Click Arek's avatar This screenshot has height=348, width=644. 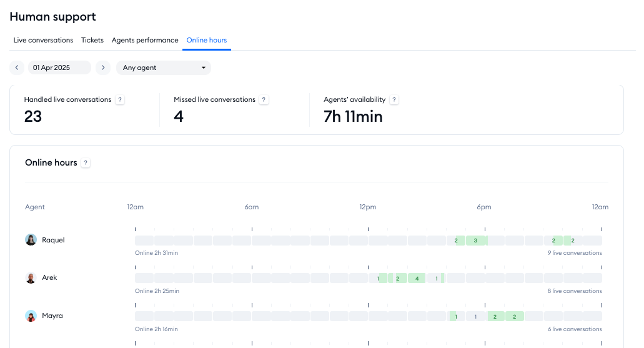[x=31, y=278]
